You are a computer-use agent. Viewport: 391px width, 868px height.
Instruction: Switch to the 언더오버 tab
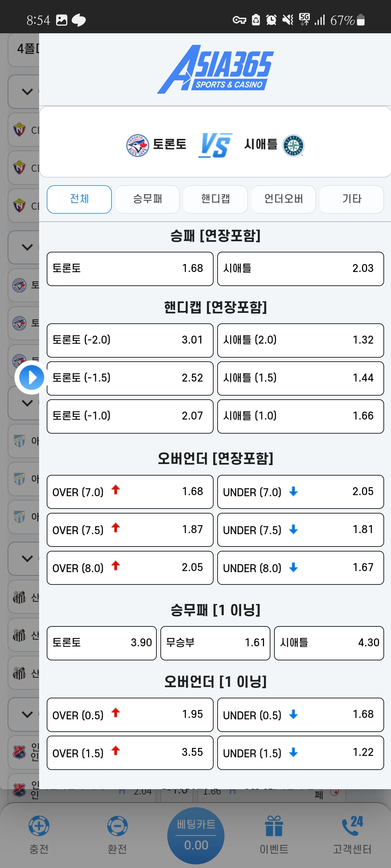[283, 199]
